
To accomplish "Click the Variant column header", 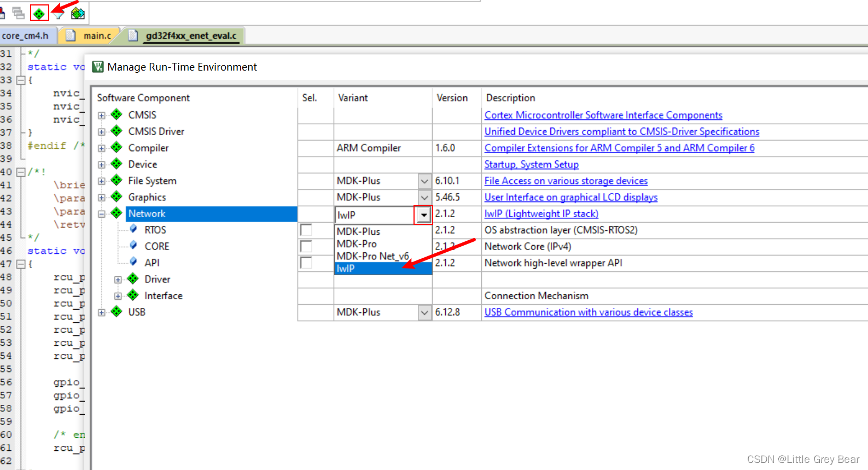I will coord(353,98).
